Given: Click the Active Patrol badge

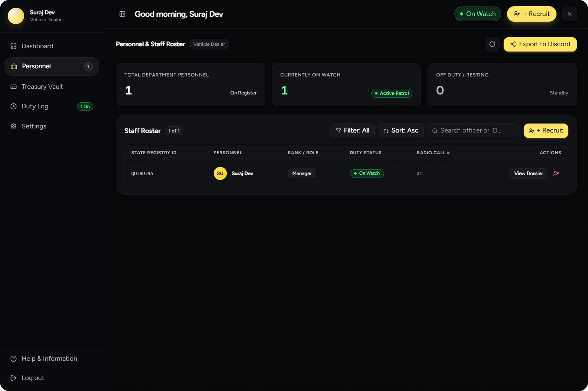Looking at the screenshot, I should pyautogui.click(x=392, y=93).
